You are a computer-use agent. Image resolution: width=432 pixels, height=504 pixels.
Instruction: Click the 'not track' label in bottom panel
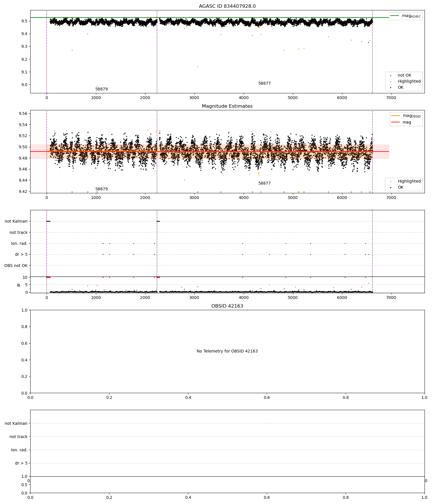coord(18,437)
